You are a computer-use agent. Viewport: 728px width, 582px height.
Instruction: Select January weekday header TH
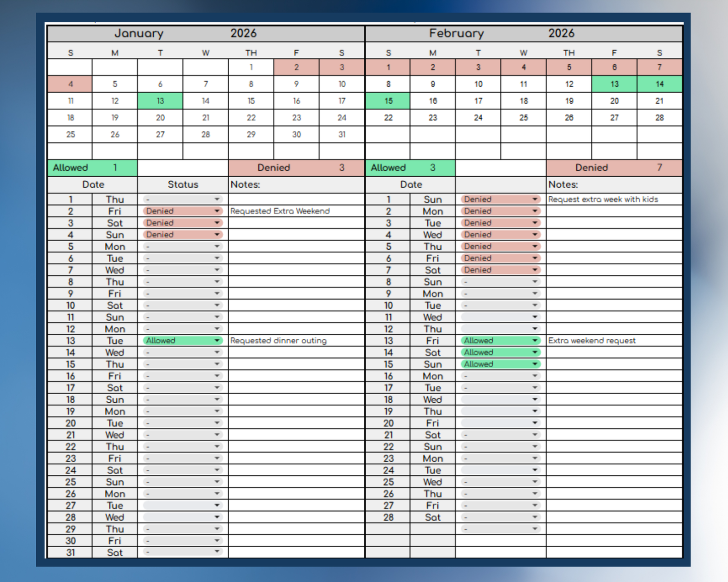pyautogui.click(x=251, y=52)
